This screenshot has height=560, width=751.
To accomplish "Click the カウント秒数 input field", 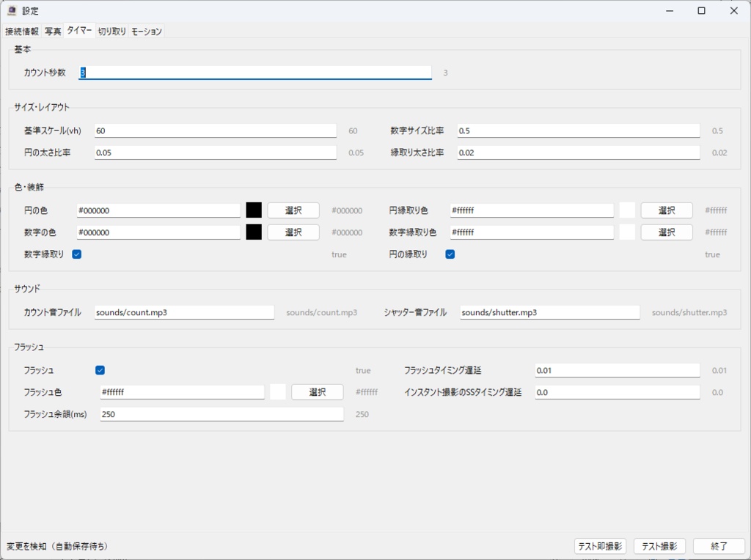I will (x=254, y=73).
